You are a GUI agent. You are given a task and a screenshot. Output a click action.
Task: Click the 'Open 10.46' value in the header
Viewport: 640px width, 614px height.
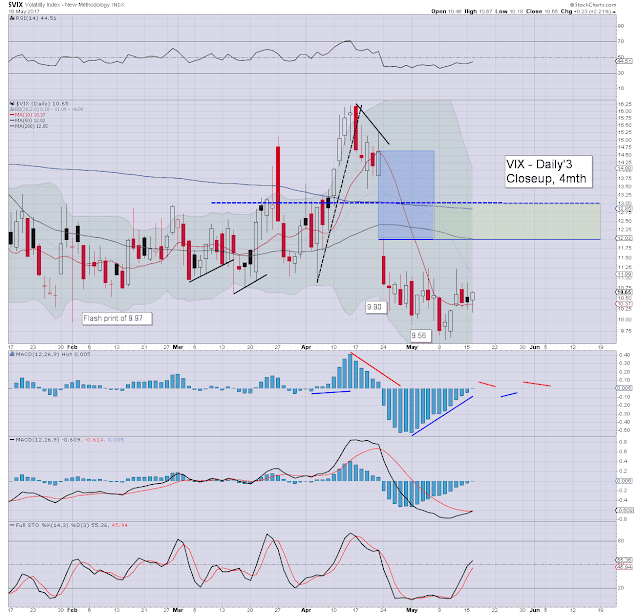click(446, 11)
